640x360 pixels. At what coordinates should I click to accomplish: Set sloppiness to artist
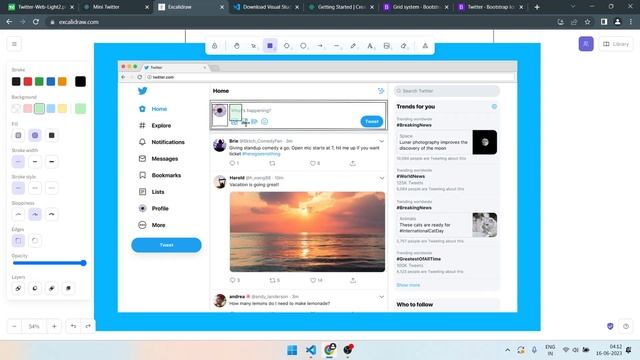point(35,214)
